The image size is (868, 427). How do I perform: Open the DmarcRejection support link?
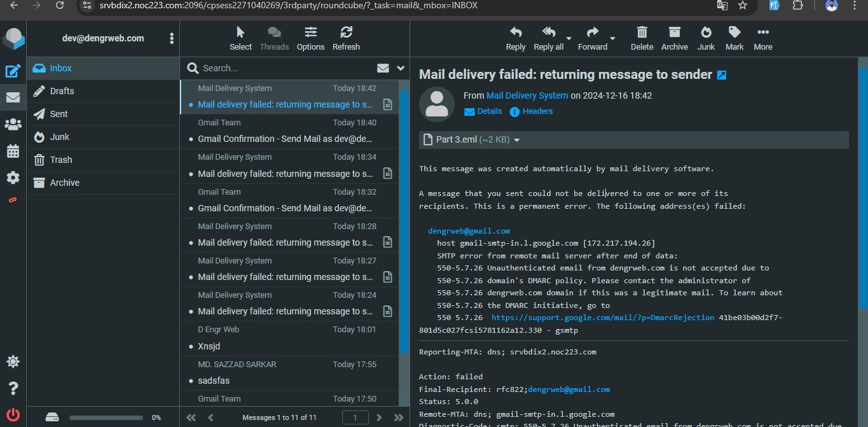603,318
